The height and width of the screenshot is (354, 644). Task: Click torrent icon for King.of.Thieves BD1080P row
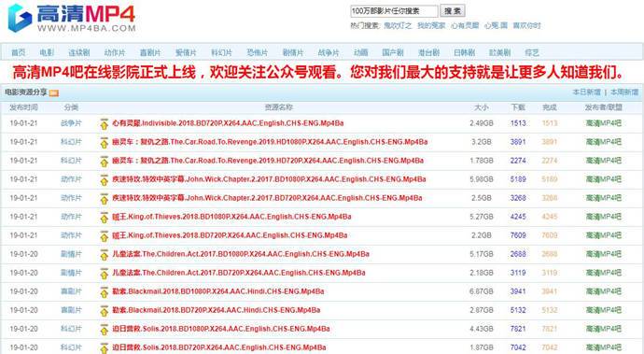(x=105, y=218)
